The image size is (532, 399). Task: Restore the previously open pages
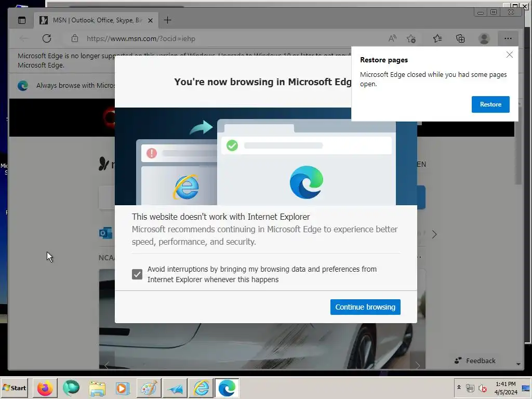click(490, 104)
